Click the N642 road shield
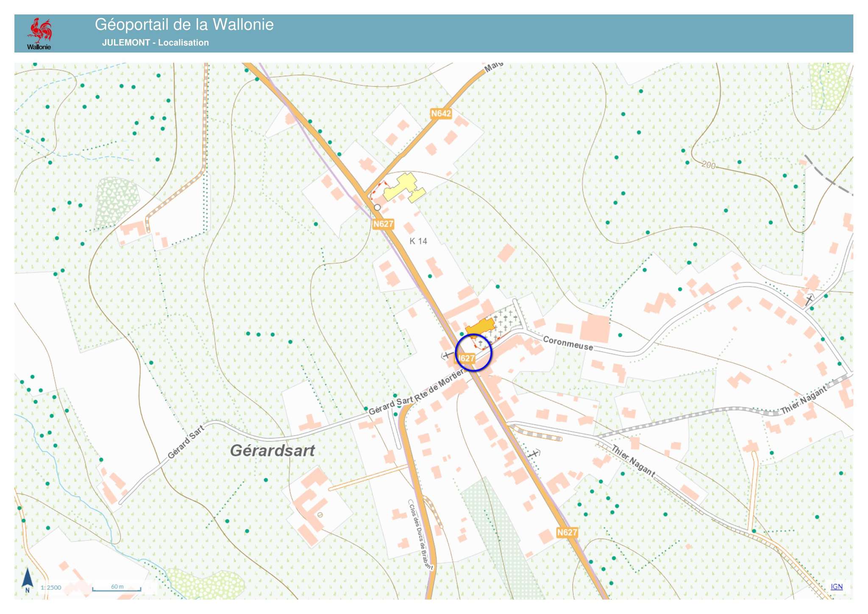868x614 pixels. 441,114
